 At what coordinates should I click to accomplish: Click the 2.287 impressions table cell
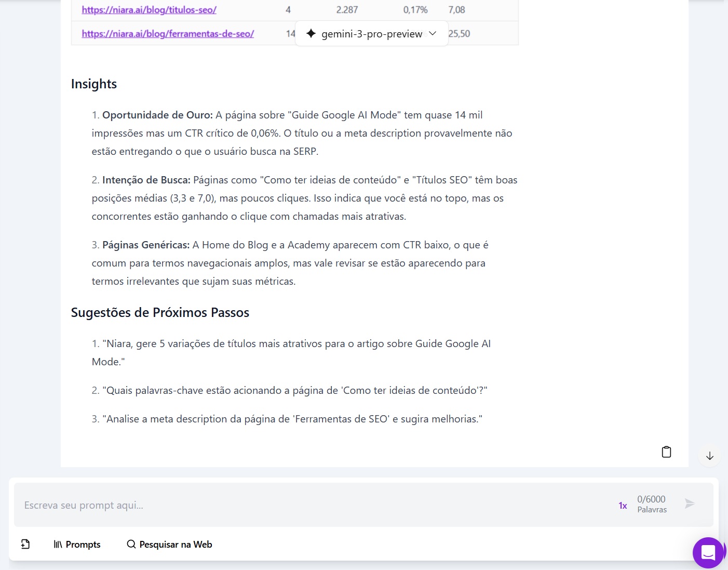347,10
